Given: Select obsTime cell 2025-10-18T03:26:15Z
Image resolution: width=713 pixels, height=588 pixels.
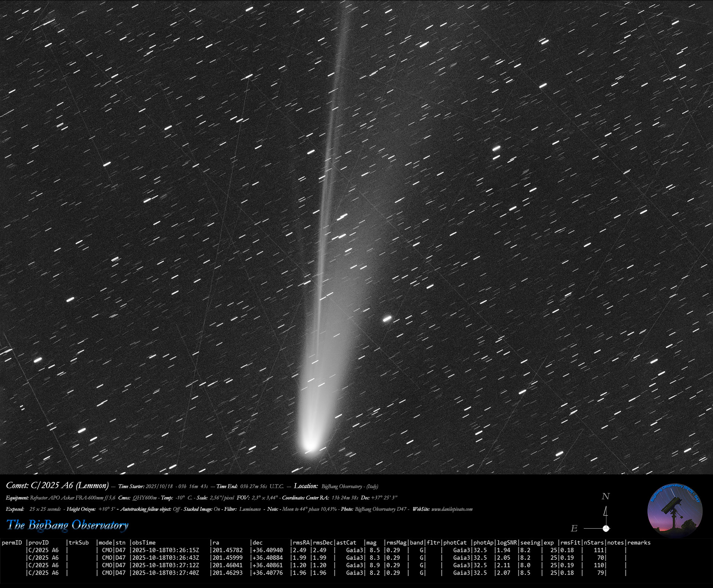Looking at the screenshot, I should coord(166,550).
